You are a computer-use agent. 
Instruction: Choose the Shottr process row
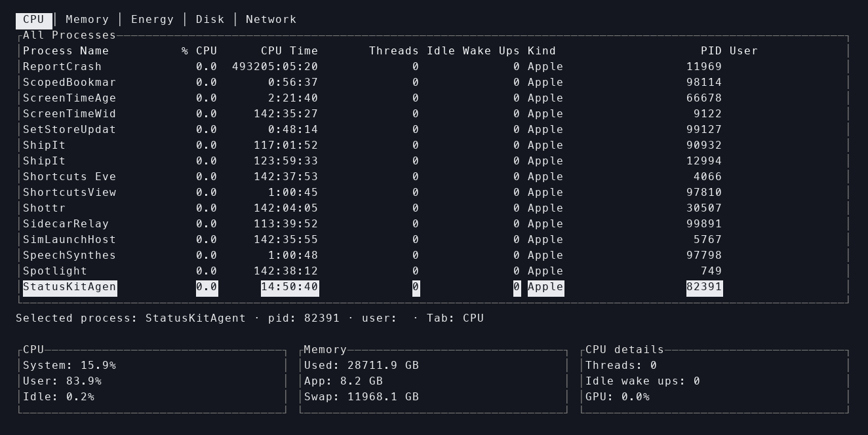click(45, 208)
